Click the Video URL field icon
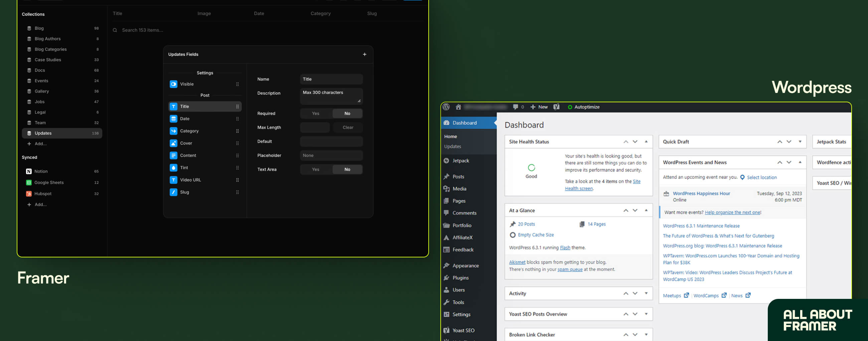Screen dimensions: 868x341 tap(173, 180)
